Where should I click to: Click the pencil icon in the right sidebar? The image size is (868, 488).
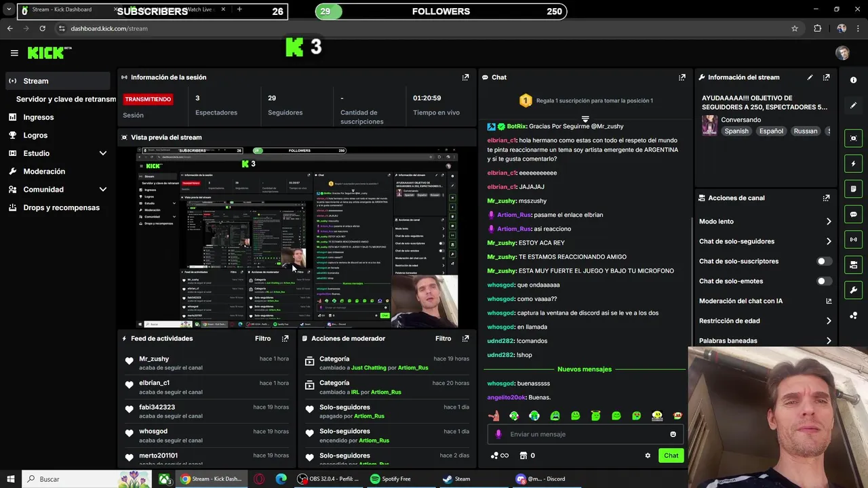853,105
